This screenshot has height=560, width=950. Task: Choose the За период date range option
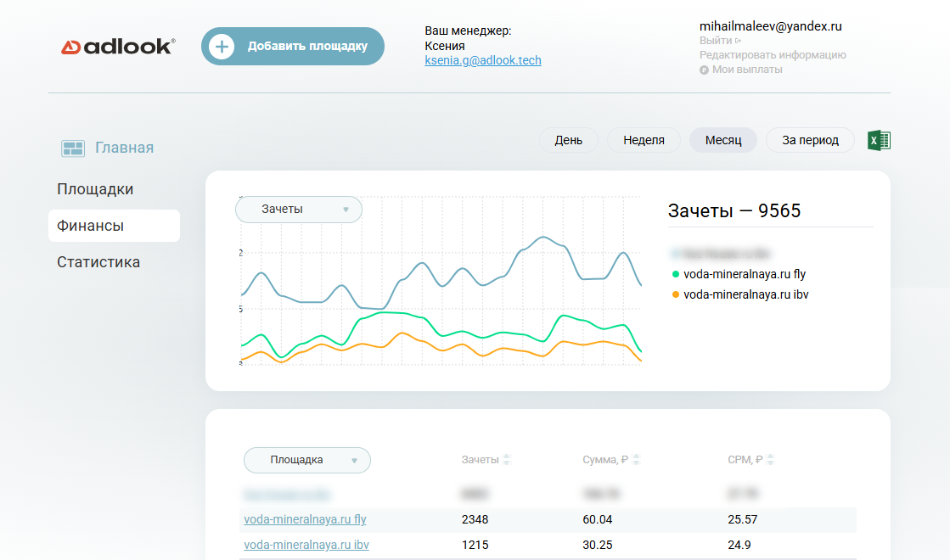click(810, 140)
